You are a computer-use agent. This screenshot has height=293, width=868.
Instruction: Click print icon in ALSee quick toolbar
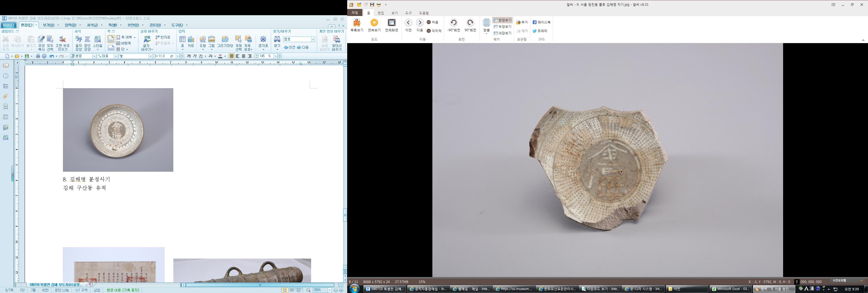(379, 5)
